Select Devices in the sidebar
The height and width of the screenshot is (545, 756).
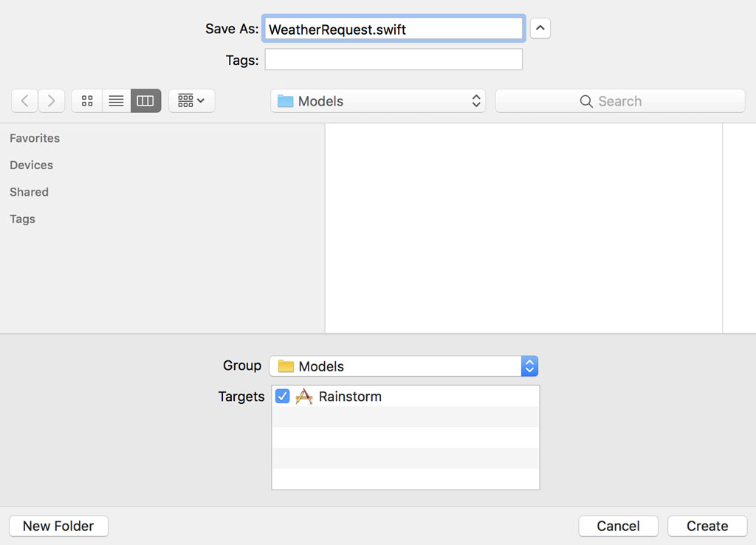[x=31, y=165]
